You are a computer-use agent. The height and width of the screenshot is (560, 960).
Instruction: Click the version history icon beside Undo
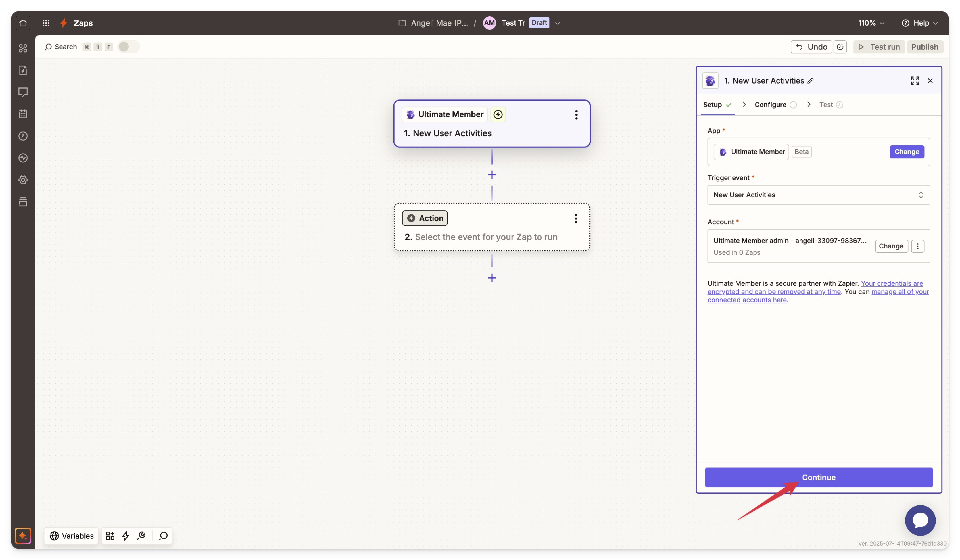840,47
